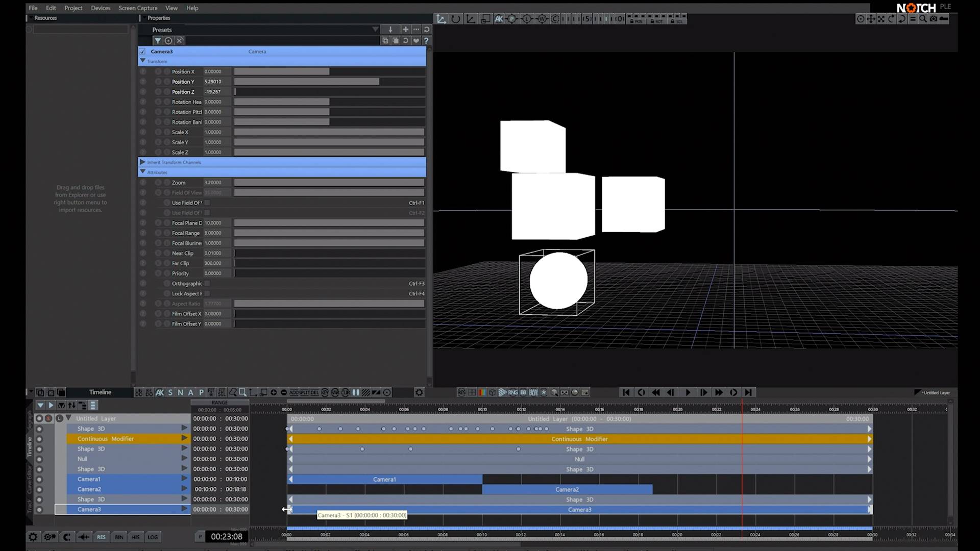Image resolution: width=980 pixels, height=551 pixels.
Task: Expand the Inherit Transform Channels section
Action: click(x=142, y=162)
